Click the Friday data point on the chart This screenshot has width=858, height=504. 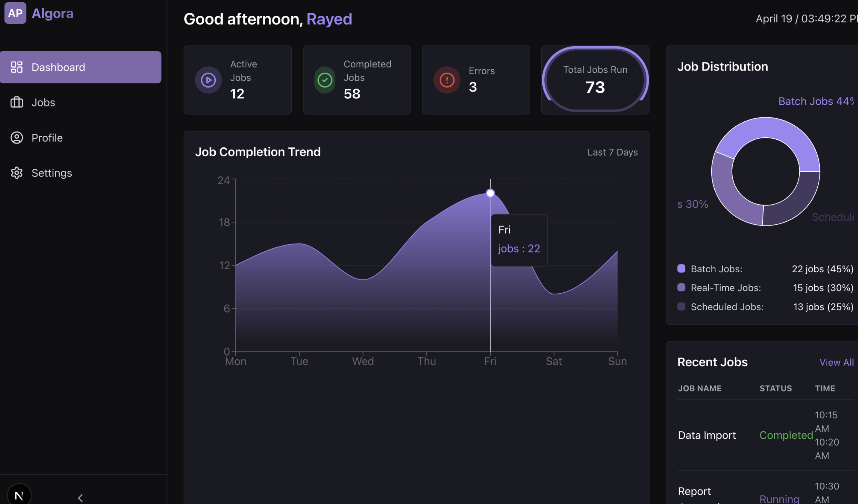coord(490,193)
